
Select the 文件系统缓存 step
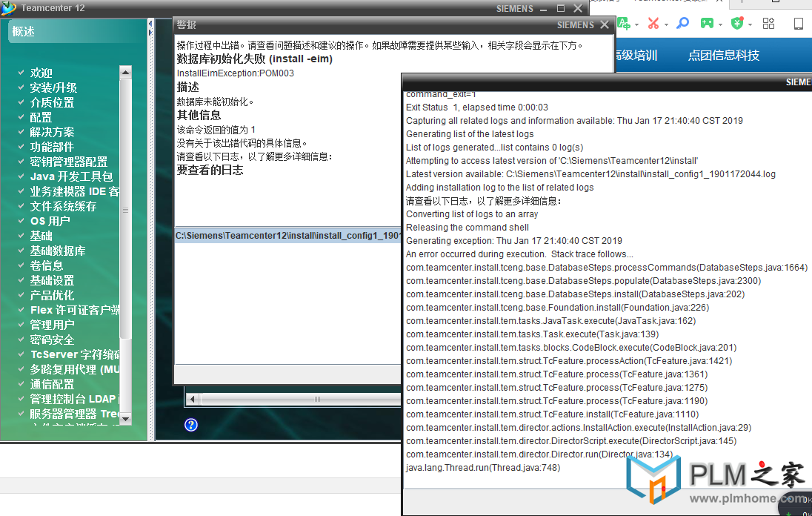point(63,206)
